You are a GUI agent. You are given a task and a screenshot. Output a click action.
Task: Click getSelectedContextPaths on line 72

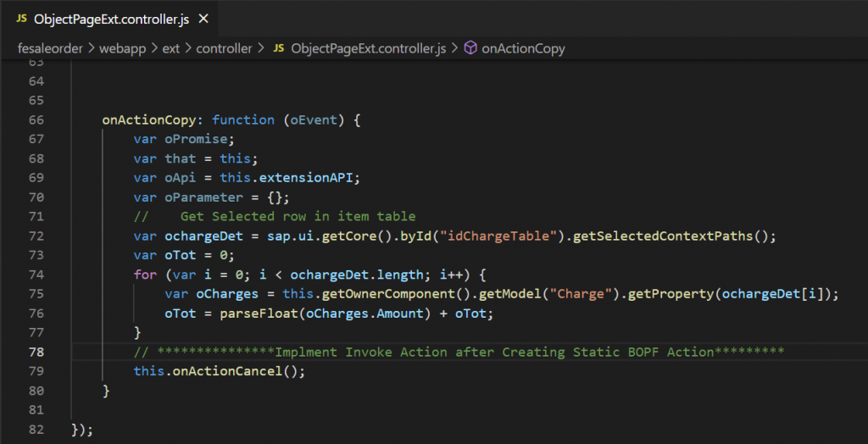tap(663, 236)
